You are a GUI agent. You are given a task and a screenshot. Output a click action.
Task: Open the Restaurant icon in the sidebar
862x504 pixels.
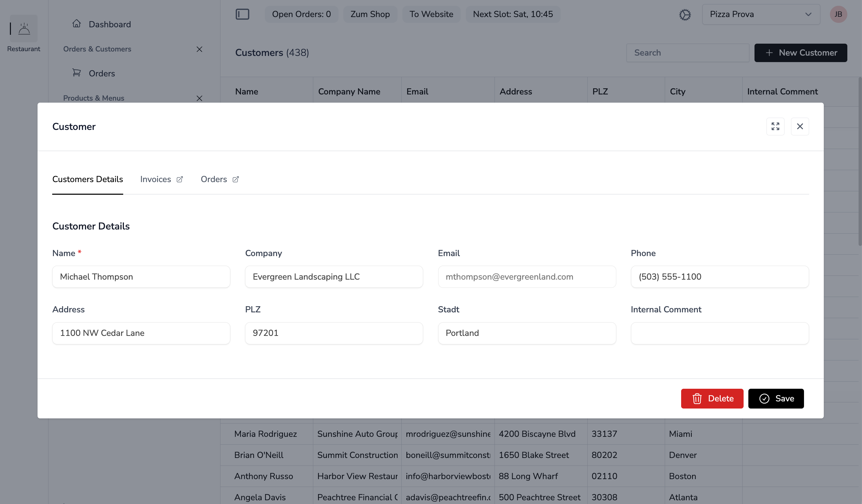(x=24, y=28)
